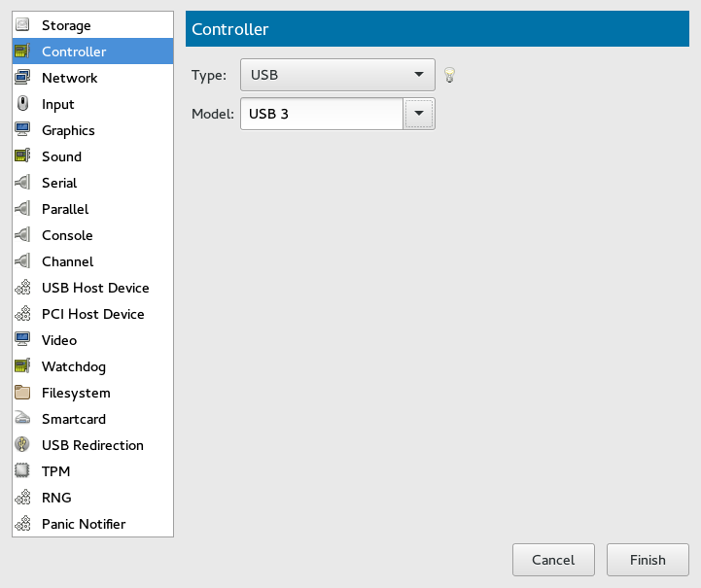Click the Filesystem folder icon
Viewport: 701px width, 588px height.
click(23, 393)
